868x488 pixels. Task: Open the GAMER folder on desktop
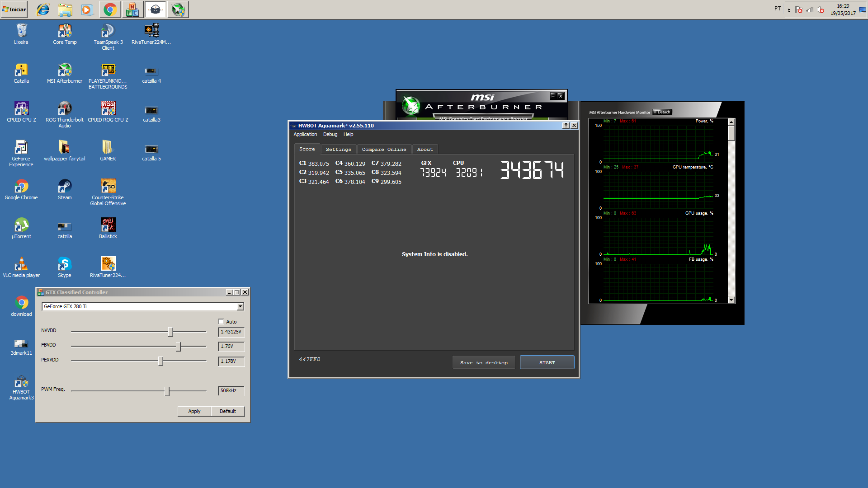(108, 151)
